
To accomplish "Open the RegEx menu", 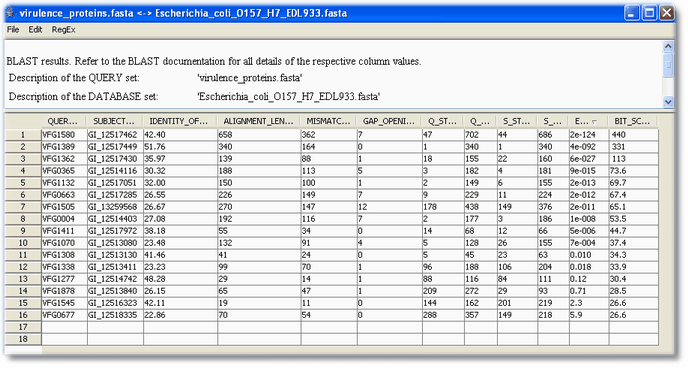I will [64, 29].
